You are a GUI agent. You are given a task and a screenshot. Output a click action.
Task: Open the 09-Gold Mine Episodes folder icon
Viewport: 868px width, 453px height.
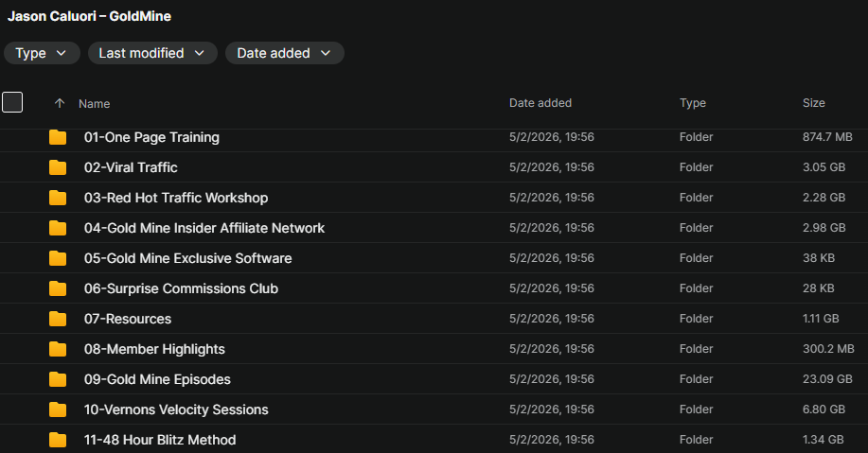(58, 379)
